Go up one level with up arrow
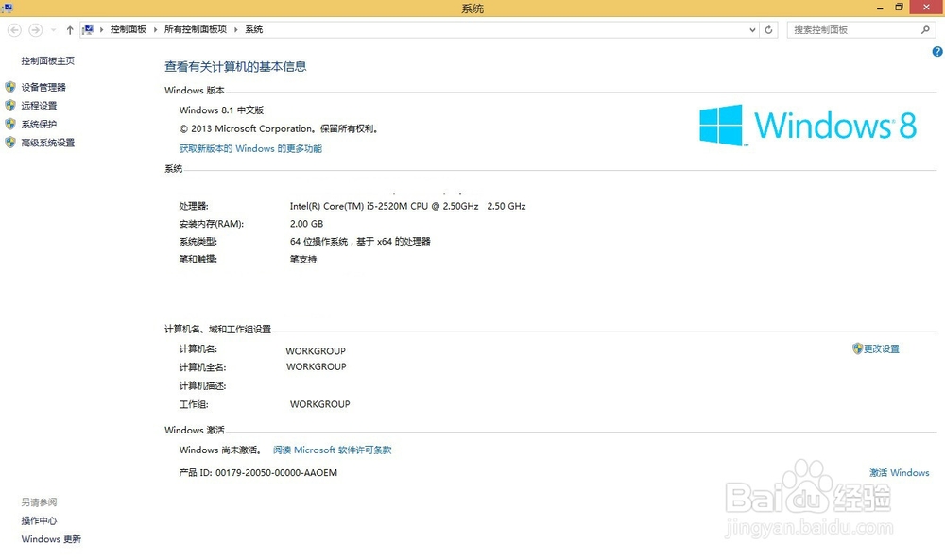The width and height of the screenshot is (945, 560). tap(70, 29)
